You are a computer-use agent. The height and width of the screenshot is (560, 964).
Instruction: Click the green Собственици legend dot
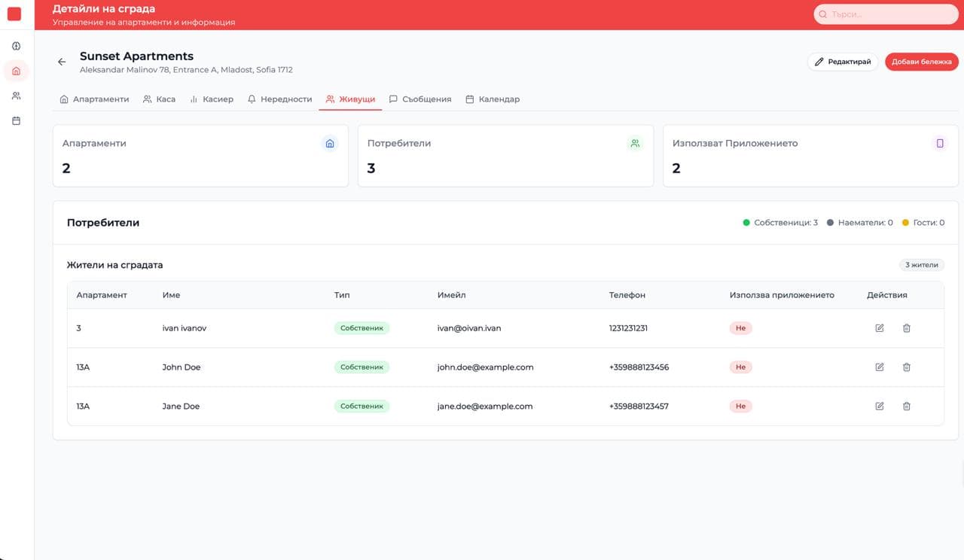pyautogui.click(x=746, y=223)
